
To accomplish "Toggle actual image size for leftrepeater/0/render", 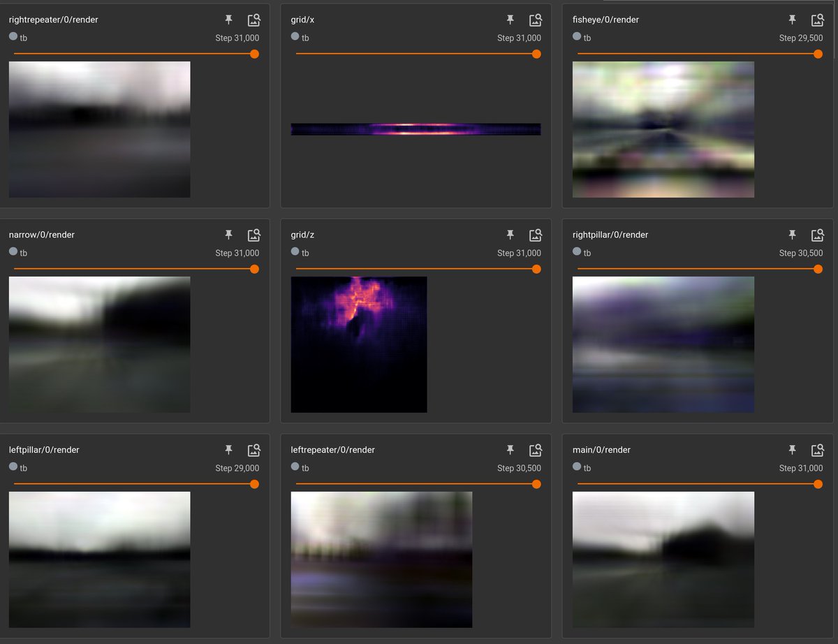I will point(536,451).
